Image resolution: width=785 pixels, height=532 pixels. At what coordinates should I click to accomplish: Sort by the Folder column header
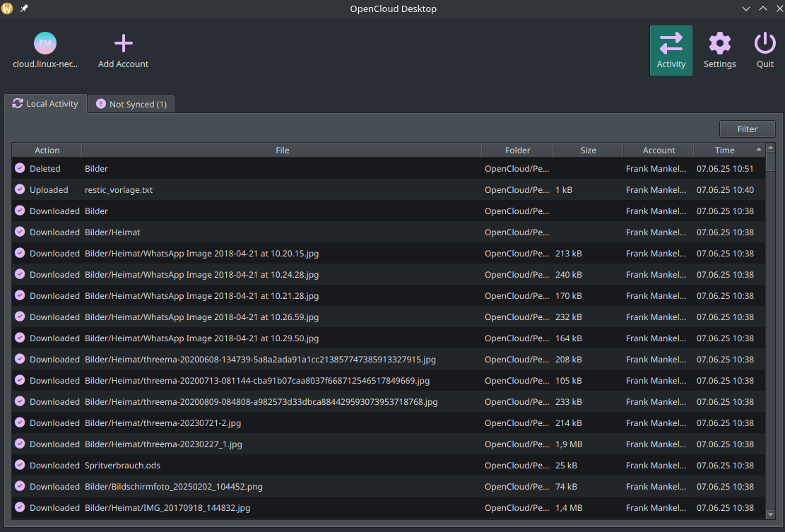point(517,150)
